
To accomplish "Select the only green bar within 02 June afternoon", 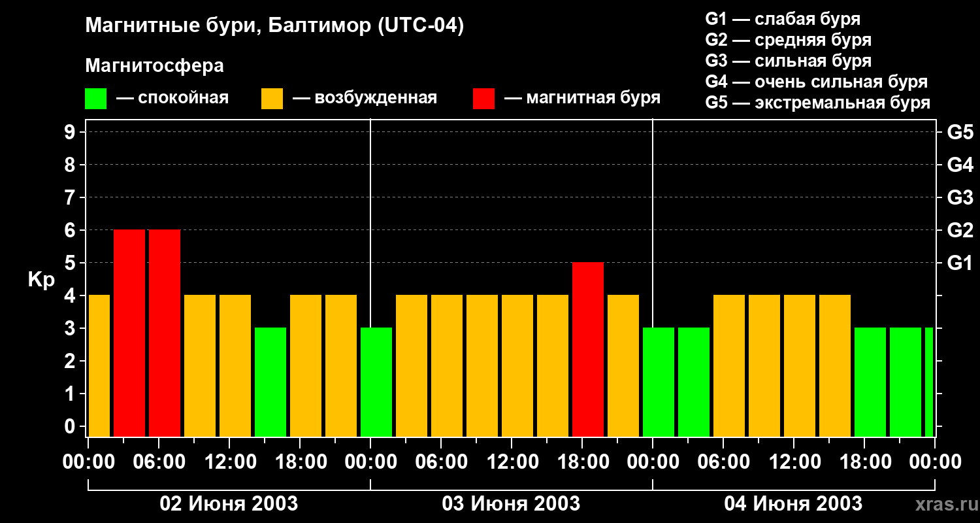I will 270,382.
